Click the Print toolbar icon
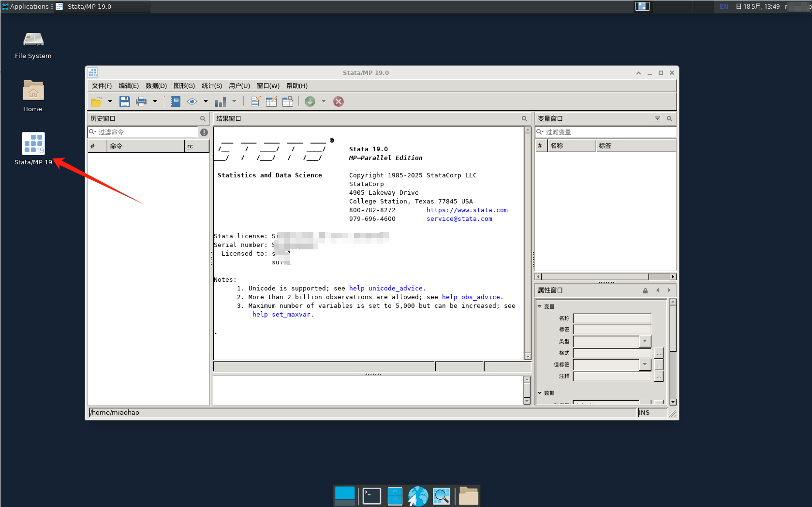The height and width of the screenshot is (507, 812). (141, 101)
